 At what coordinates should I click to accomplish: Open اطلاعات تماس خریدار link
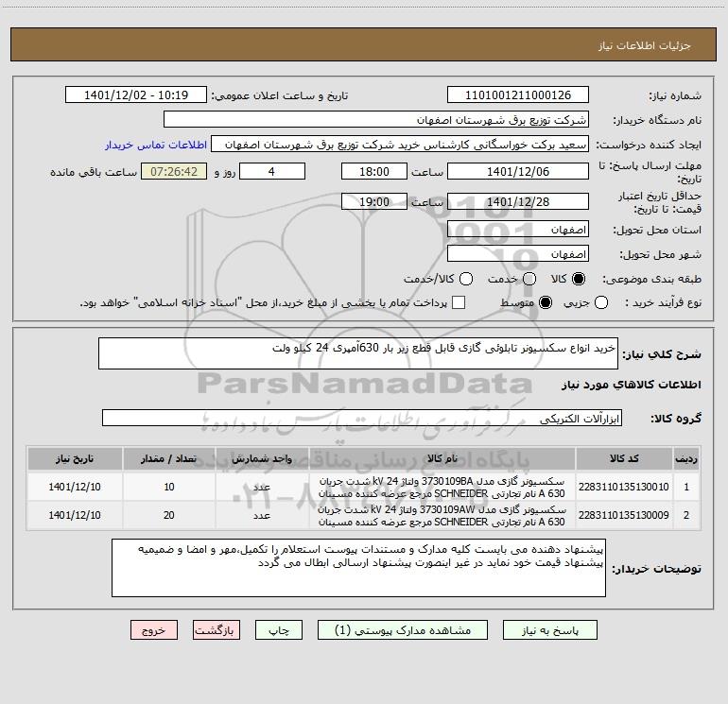[156, 145]
